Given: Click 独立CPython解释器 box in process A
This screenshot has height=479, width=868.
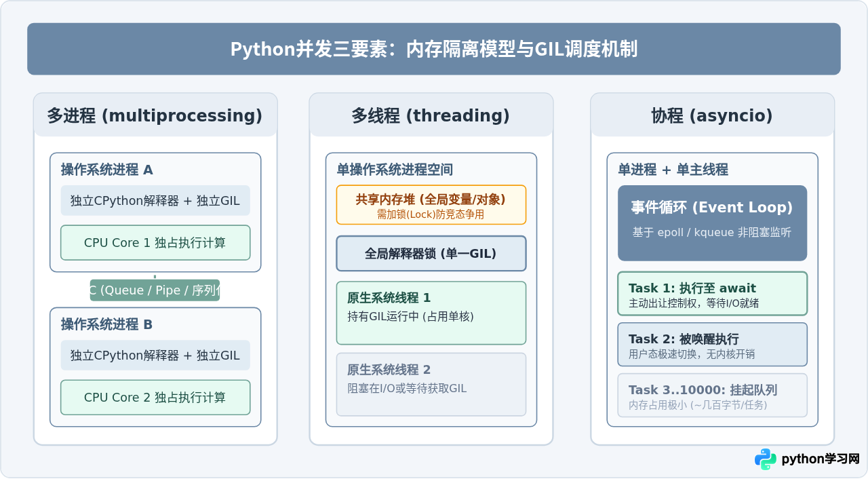Looking at the screenshot, I should (x=155, y=201).
